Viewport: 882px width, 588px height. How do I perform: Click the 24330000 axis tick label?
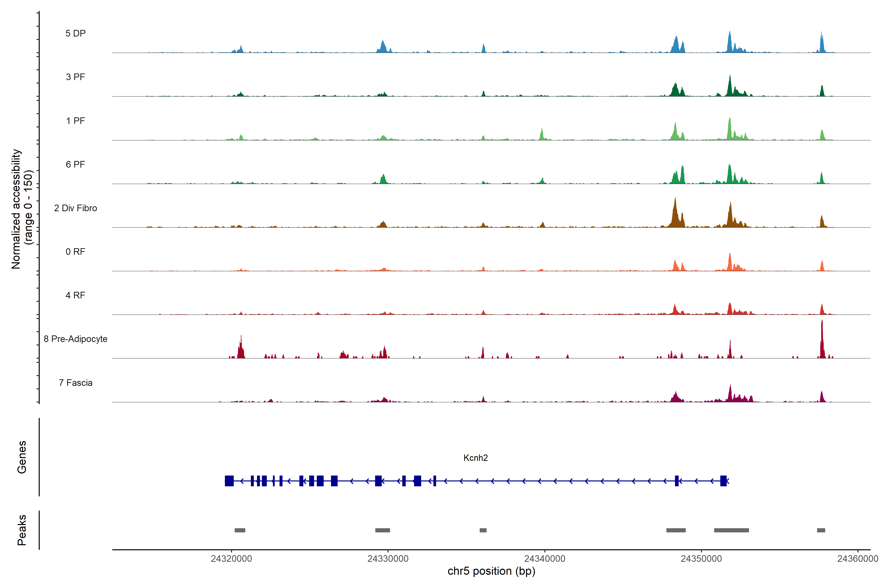(388, 559)
